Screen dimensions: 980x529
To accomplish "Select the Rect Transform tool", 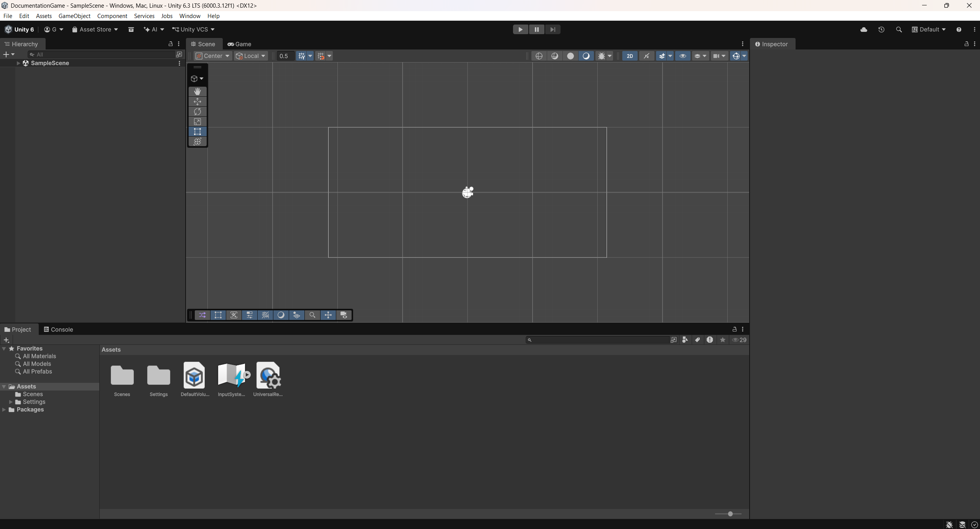I will coord(197,132).
